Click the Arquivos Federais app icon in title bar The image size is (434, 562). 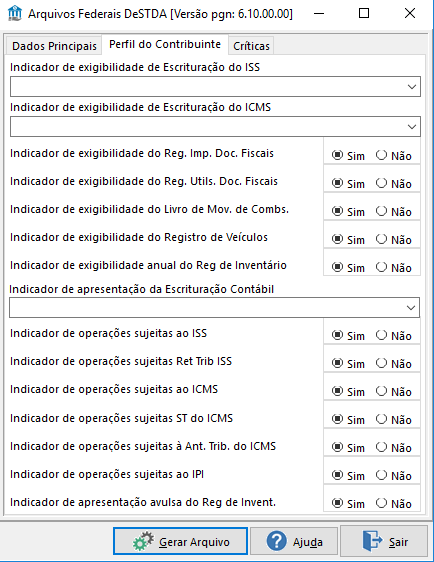click(15, 14)
